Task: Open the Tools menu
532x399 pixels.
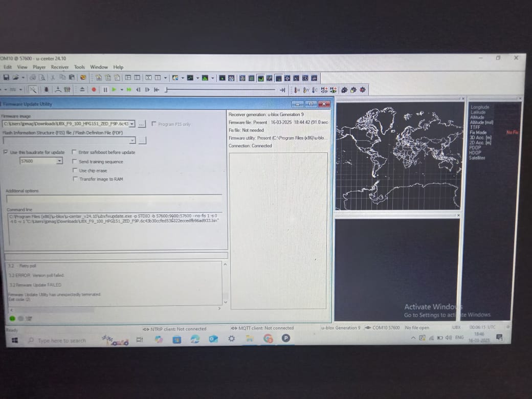Action: (x=79, y=67)
